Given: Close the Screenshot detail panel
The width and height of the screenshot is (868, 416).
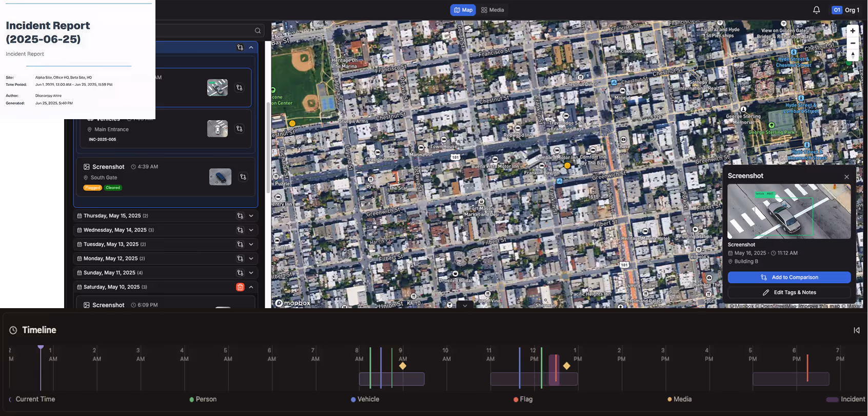Looking at the screenshot, I should [846, 177].
